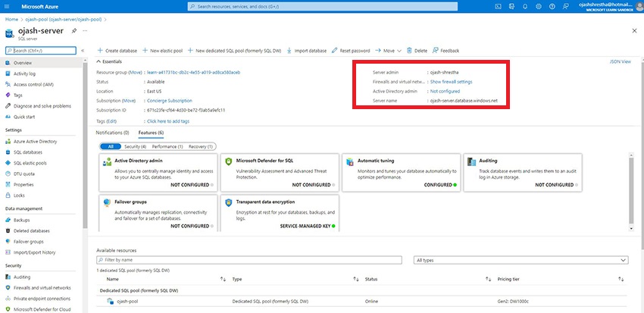This screenshot has width=644, height=313.
Task: Open the Move dropdown
Action: tap(388, 51)
